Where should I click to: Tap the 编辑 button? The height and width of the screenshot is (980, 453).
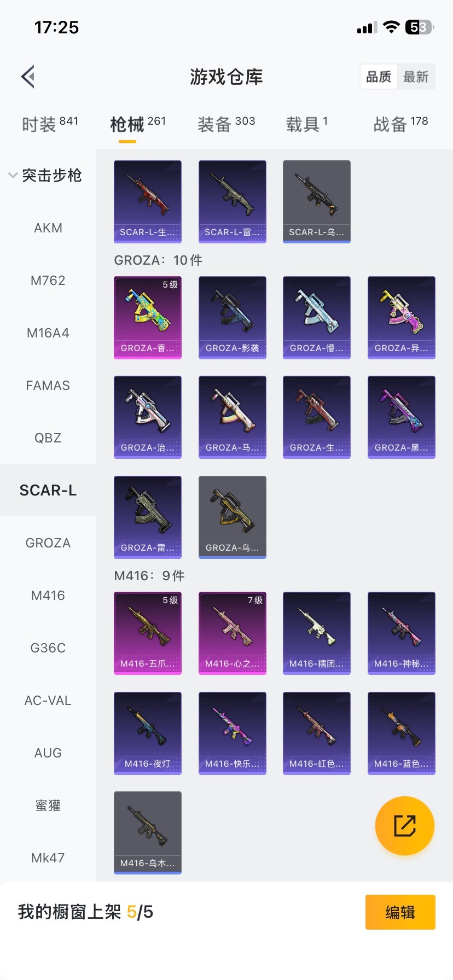pyautogui.click(x=400, y=912)
